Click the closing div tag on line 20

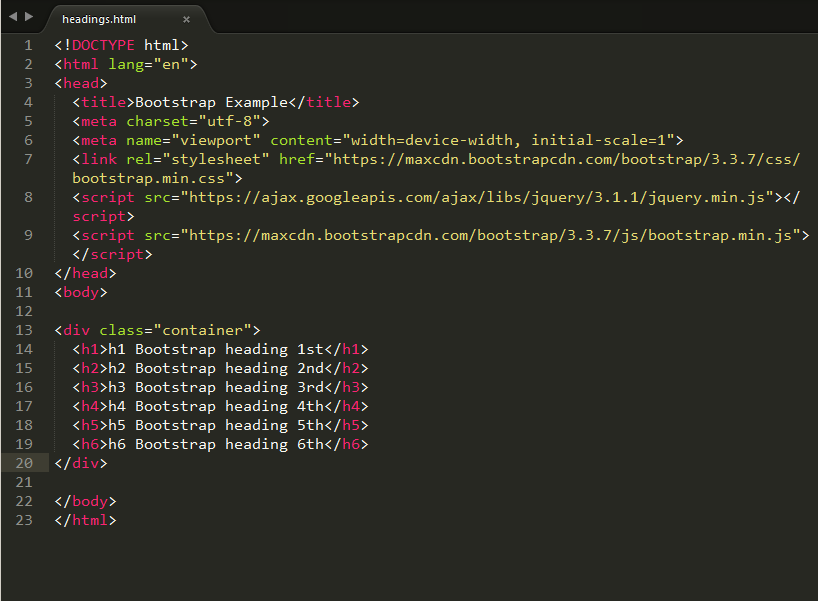[x=81, y=463]
